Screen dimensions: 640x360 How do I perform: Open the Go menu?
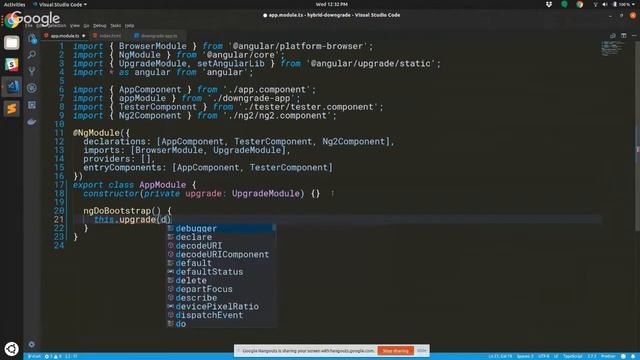click(x=86, y=26)
